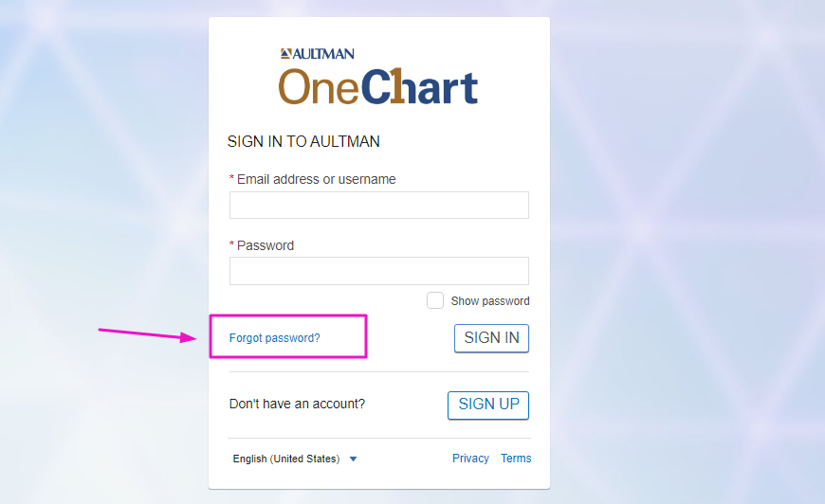Open the Terms link
This screenshot has width=825, height=504.
pos(516,459)
